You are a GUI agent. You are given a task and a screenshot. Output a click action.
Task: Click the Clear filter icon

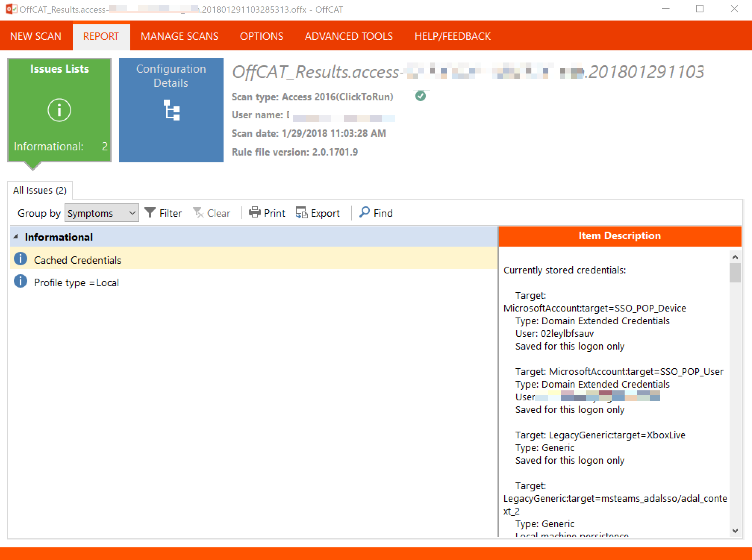(198, 213)
